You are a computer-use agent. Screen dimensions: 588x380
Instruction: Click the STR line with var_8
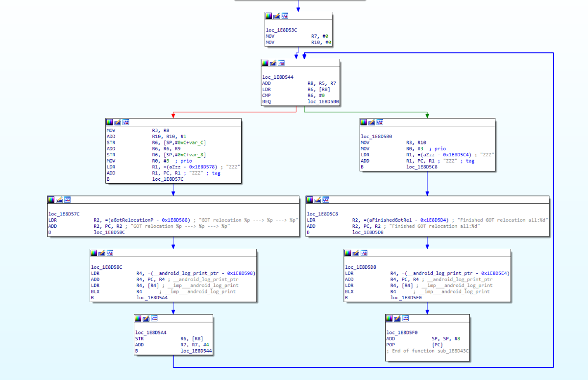click(x=156, y=155)
